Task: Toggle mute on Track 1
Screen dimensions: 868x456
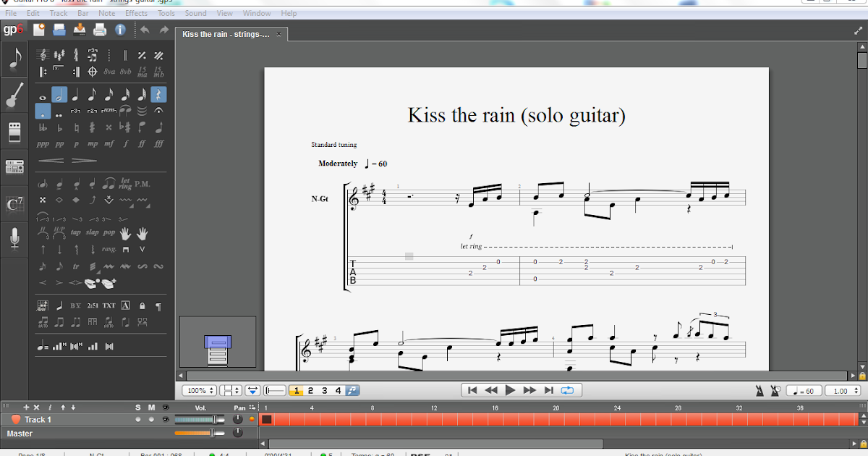Action: (151, 419)
